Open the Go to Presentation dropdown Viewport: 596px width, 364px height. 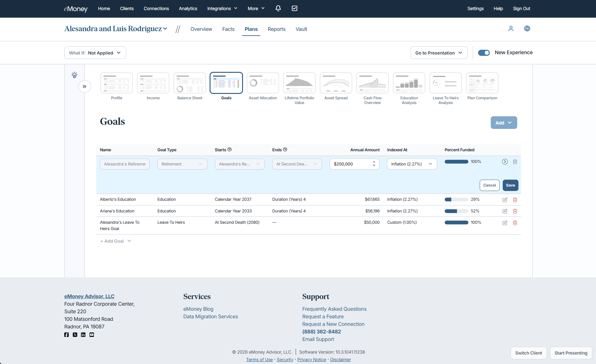click(439, 53)
